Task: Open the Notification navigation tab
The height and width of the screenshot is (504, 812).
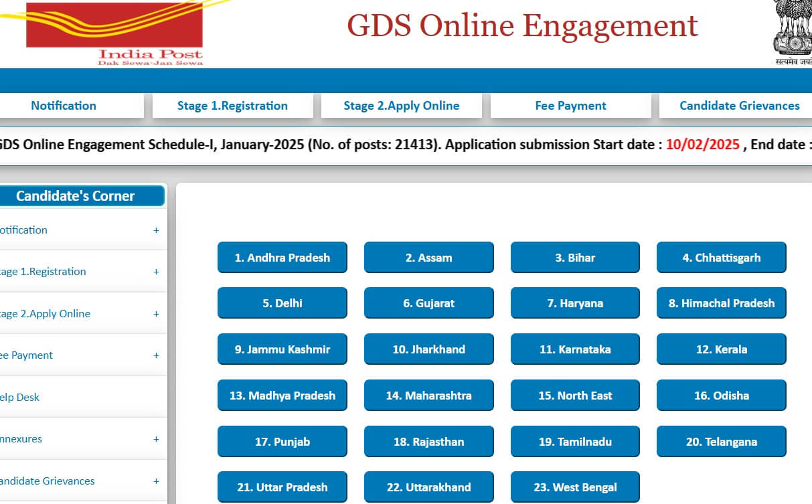Action: coord(63,105)
